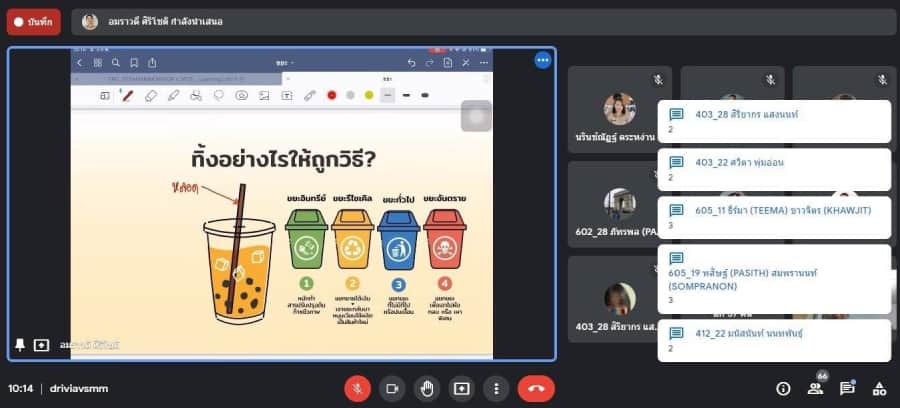Open the activities panel
This screenshot has width=900, height=408.
(x=880, y=388)
